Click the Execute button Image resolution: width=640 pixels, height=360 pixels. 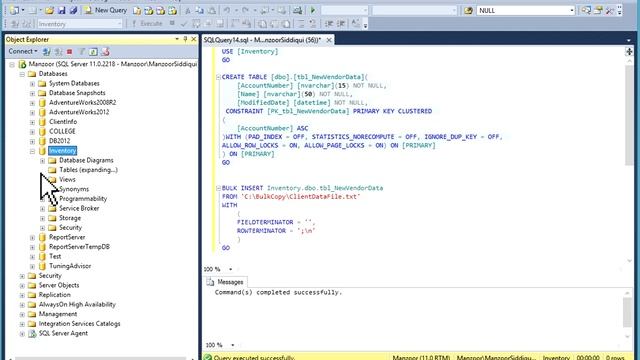click(x=147, y=24)
